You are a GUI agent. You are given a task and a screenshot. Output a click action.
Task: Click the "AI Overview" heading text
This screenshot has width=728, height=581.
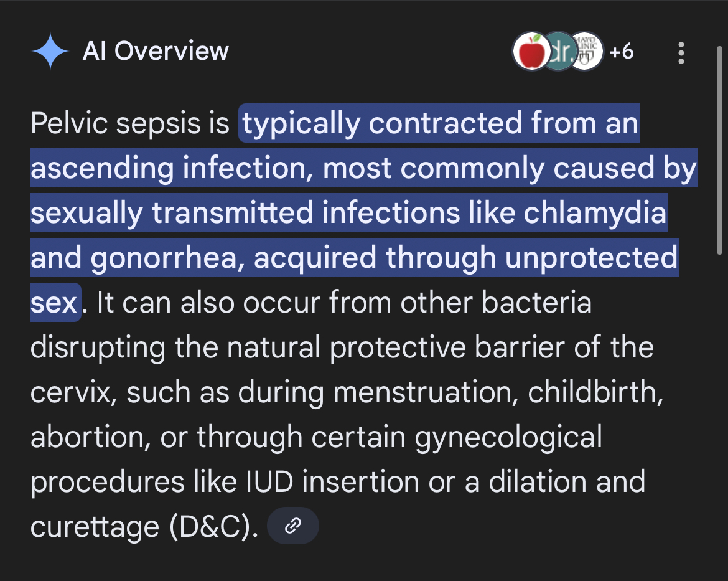click(156, 52)
